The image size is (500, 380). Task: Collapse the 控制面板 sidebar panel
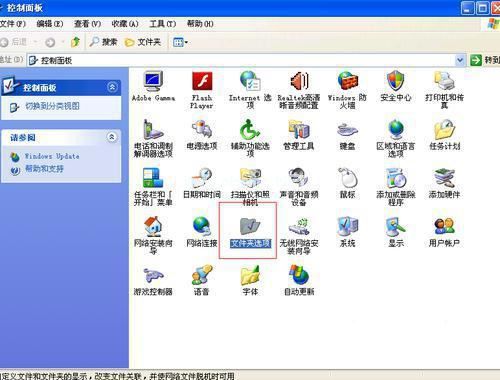click(112, 87)
